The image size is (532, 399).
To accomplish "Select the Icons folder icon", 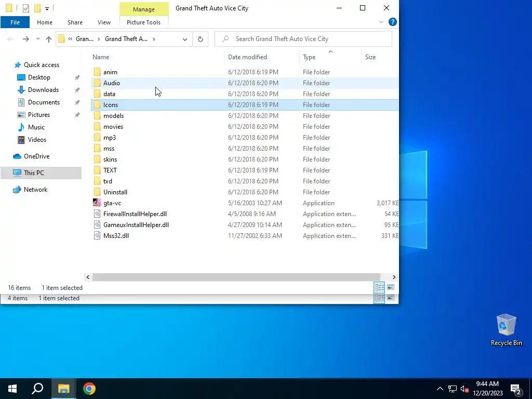I will [x=97, y=105].
